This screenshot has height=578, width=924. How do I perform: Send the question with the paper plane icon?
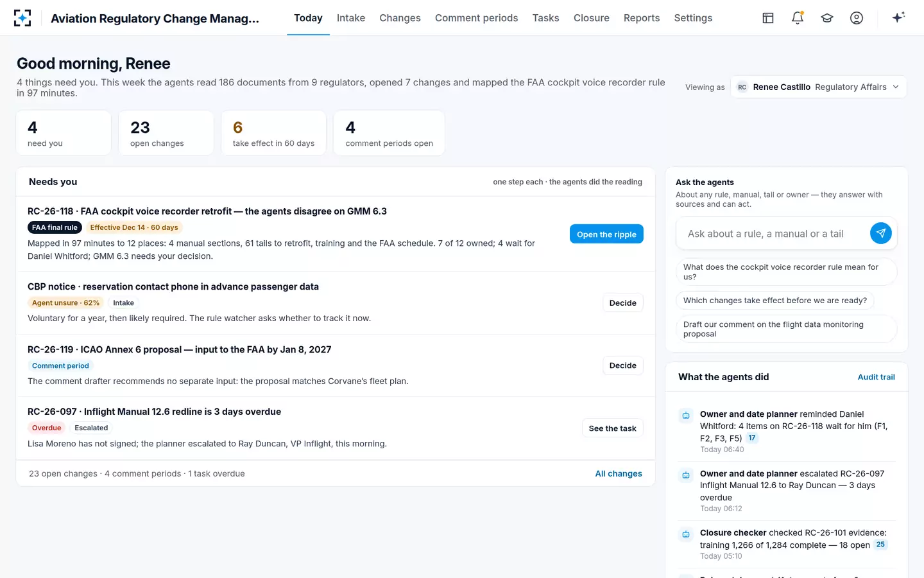[881, 233]
